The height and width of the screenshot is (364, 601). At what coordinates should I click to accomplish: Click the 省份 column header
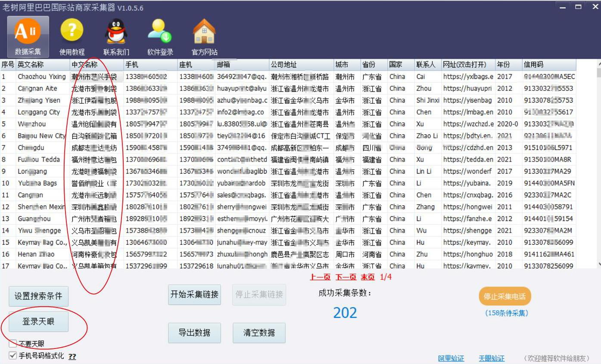374,65
